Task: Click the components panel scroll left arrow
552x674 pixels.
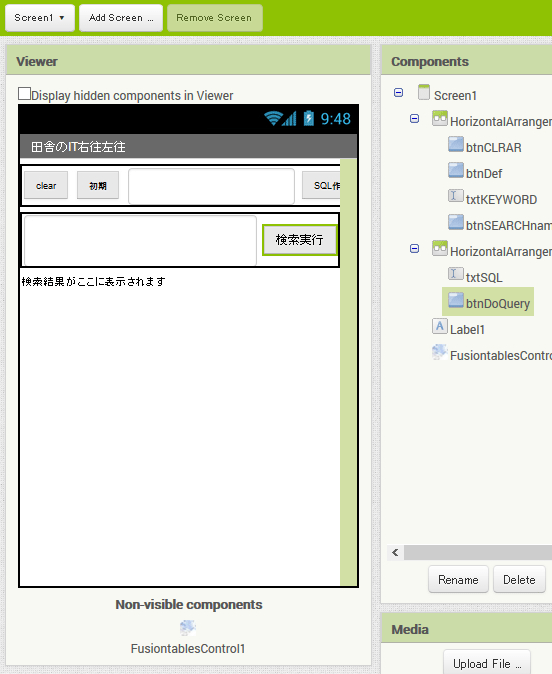Action: click(x=396, y=552)
